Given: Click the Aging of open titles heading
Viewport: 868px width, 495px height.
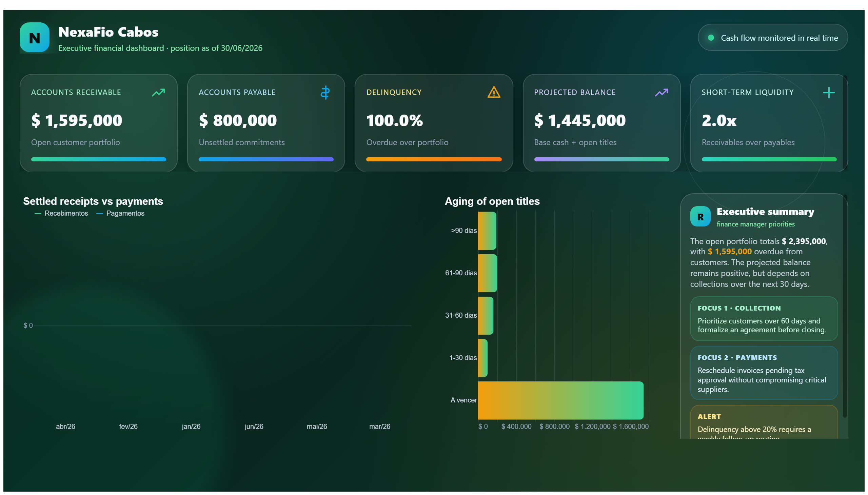Looking at the screenshot, I should click(x=492, y=201).
